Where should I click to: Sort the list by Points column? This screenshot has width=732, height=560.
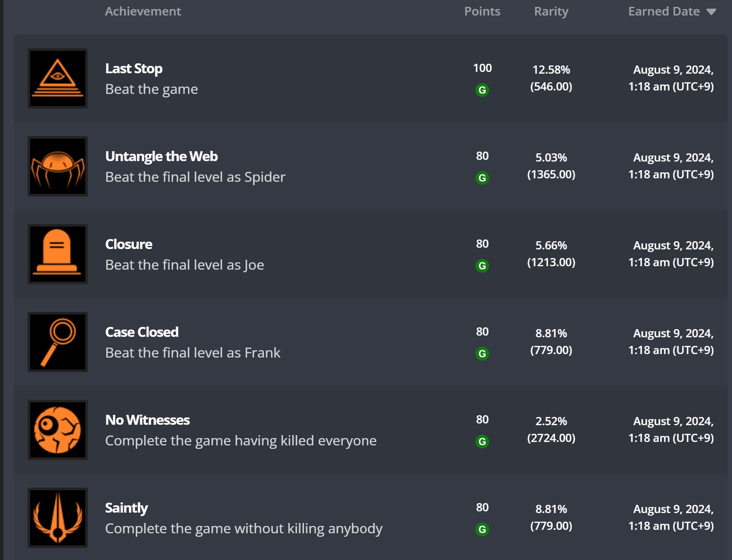tap(482, 11)
